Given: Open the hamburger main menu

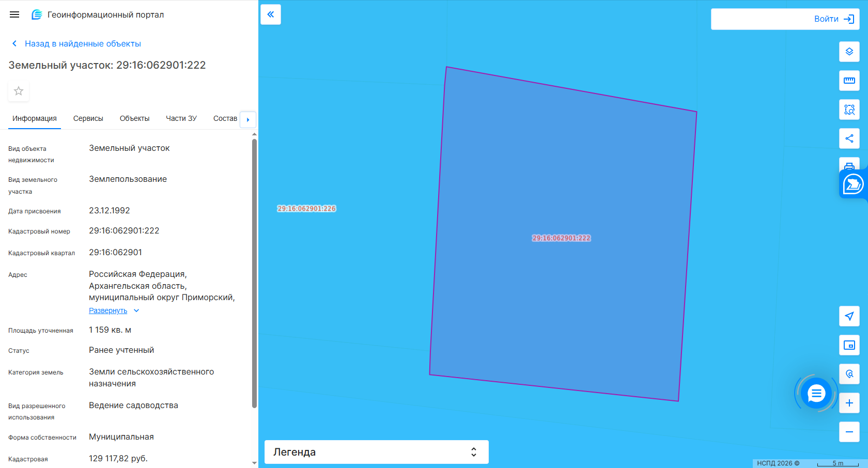Looking at the screenshot, I should click(14, 14).
